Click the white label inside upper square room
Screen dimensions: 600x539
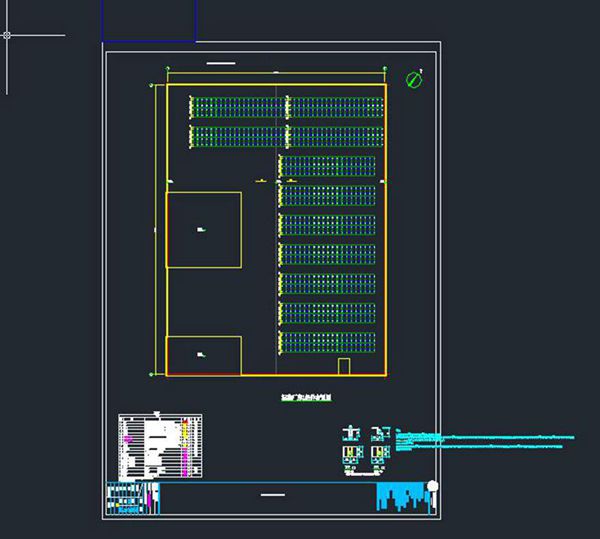tap(202, 230)
